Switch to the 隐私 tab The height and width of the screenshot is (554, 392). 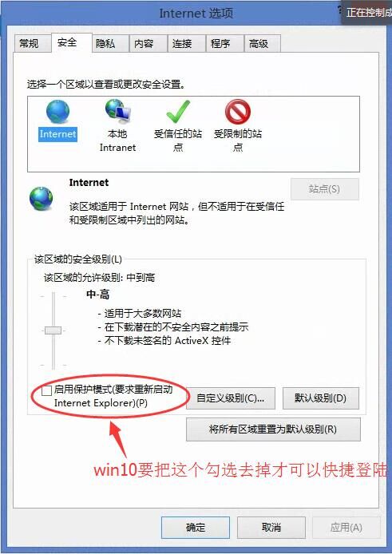pyautogui.click(x=105, y=44)
